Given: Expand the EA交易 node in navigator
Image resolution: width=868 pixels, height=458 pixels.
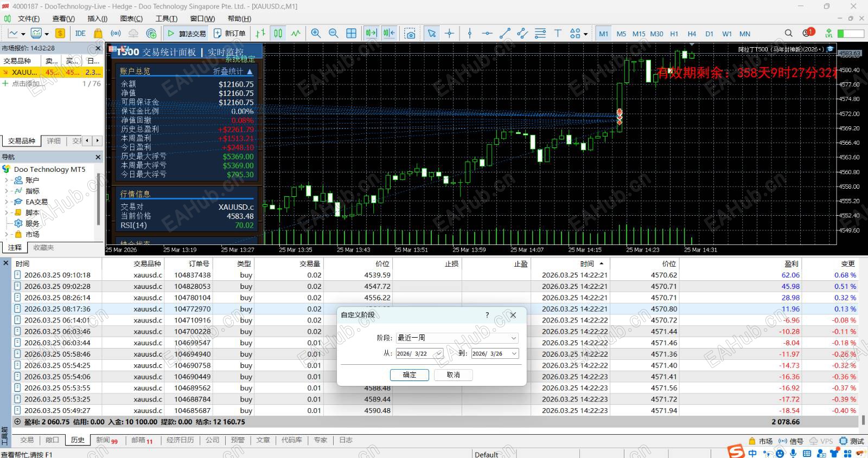Looking at the screenshot, I should pos(6,202).
